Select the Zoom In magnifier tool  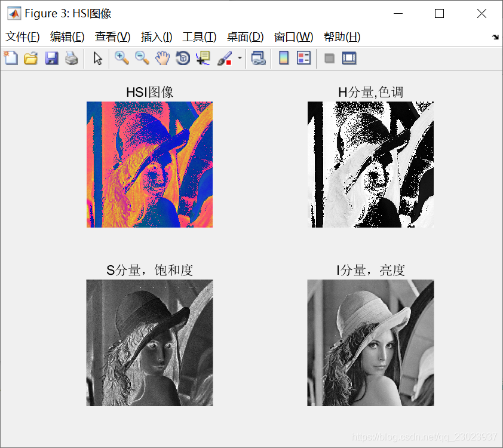122,59
